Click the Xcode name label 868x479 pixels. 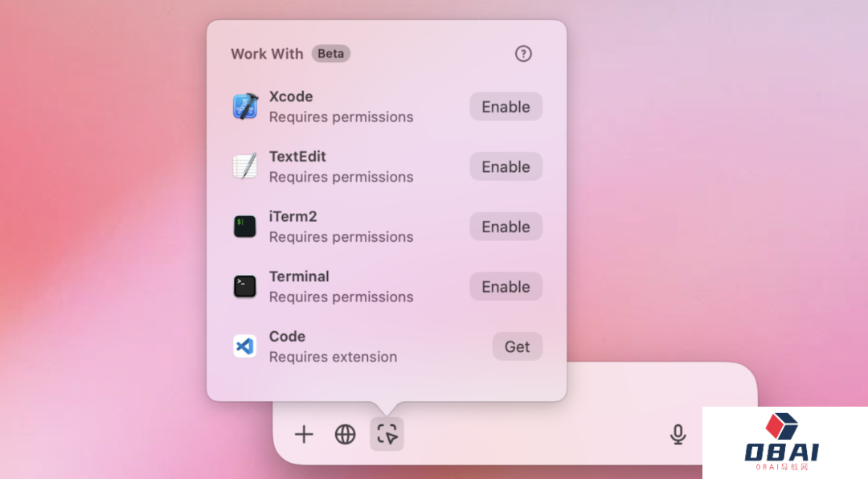(291, 96)
